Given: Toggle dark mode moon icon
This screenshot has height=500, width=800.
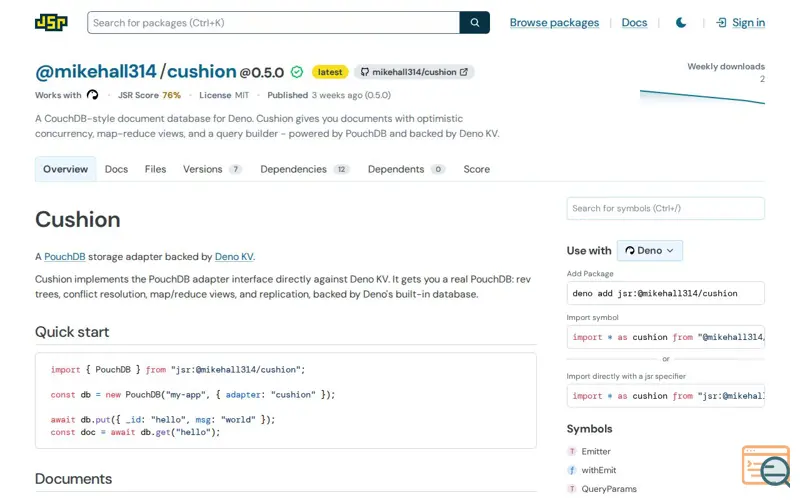Looking at the screenshot, I should coord(681,22).
